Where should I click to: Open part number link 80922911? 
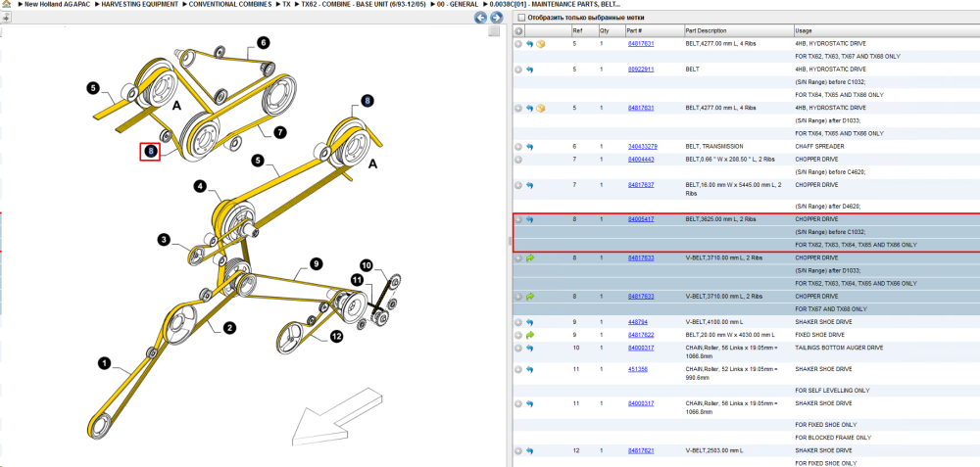[x=641, y=70]
